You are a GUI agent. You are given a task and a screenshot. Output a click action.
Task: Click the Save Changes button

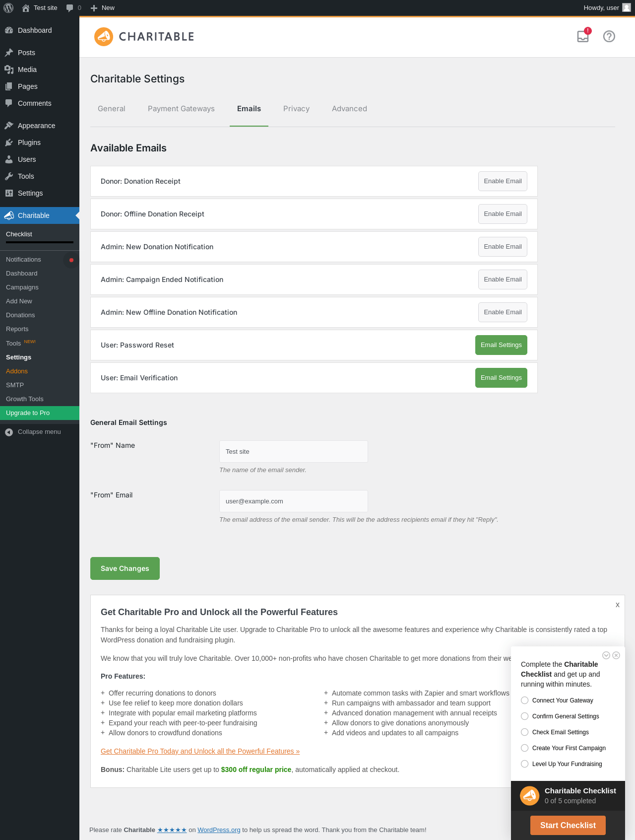tap(125, 568)
